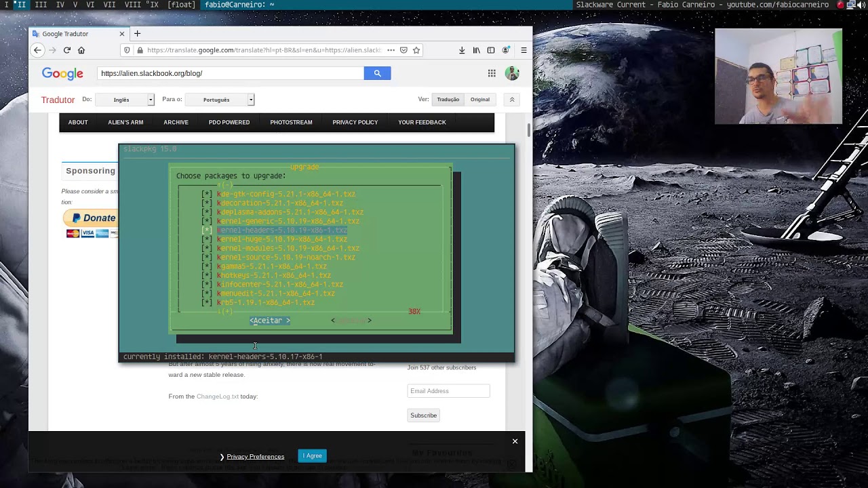
Task: Click the Email Address field
Action: pos(448,391)
